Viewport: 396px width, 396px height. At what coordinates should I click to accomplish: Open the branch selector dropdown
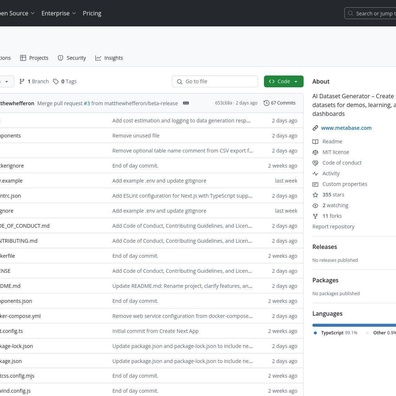click(6, 81)
